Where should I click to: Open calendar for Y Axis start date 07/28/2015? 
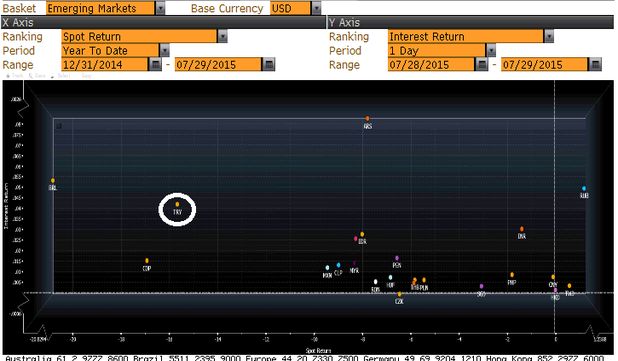coord(482,64)
